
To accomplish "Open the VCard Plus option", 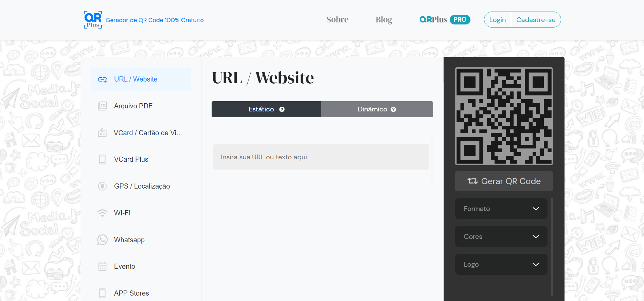I will pos(141,159).
